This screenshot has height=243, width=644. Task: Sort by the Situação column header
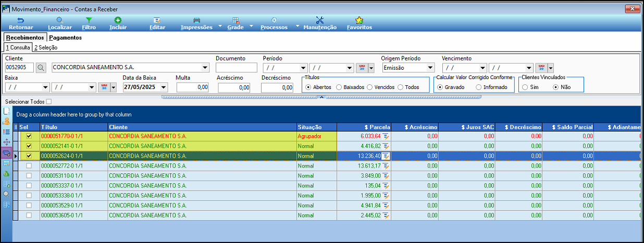[x=316, y=127]
